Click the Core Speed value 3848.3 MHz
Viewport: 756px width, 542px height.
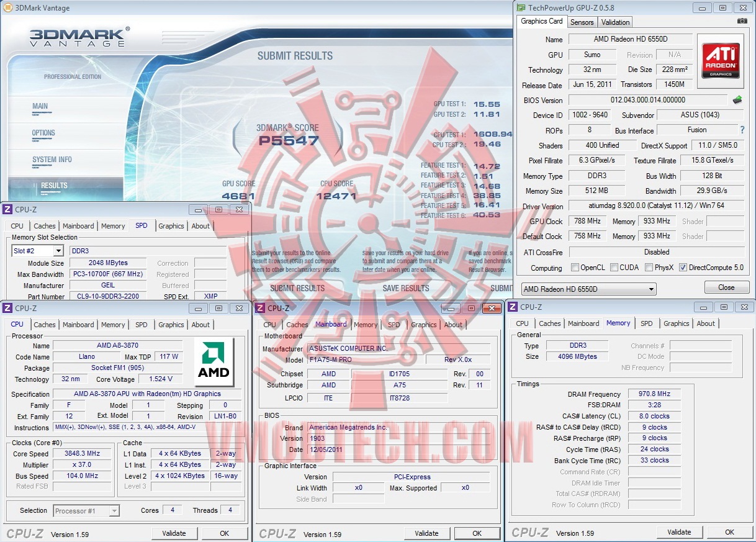(83, 454)
